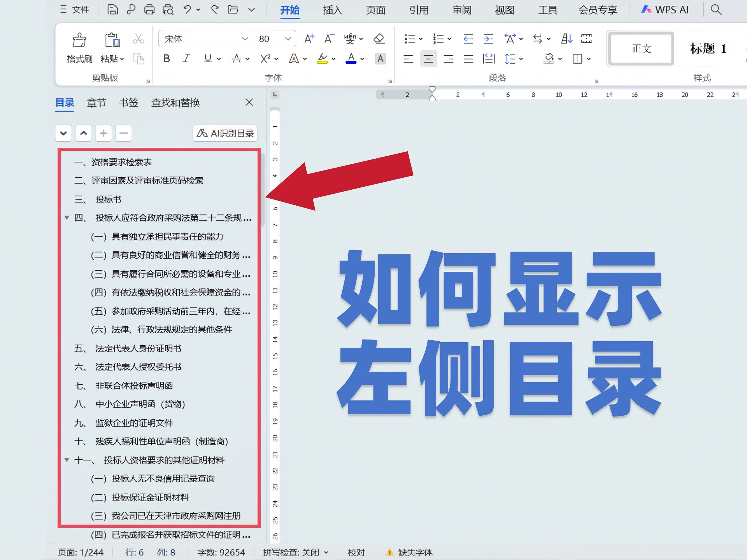This screenshot has height=560, width=747.
Task: Align text left
Action: [408, 59]
